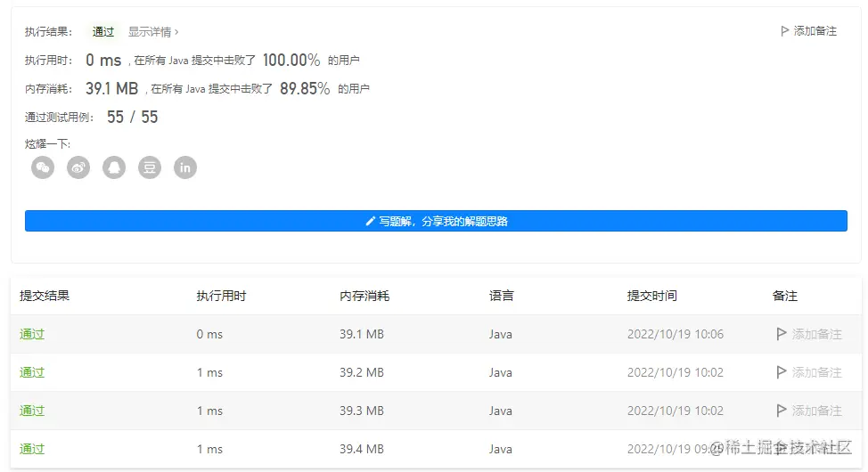The width and height of the screenshot is (868, 472).
Task: Share result via Douban icon
Action: coord(150,167)
